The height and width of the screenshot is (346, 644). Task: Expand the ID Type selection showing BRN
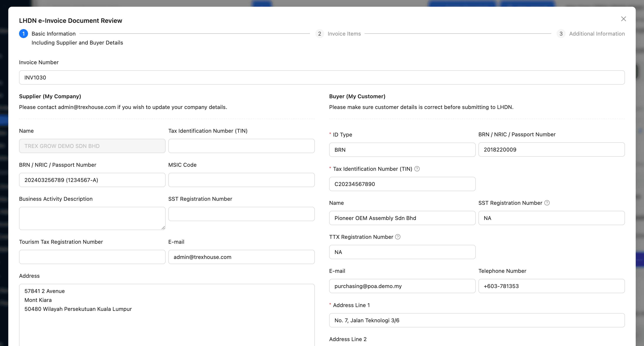click(402, 150)
